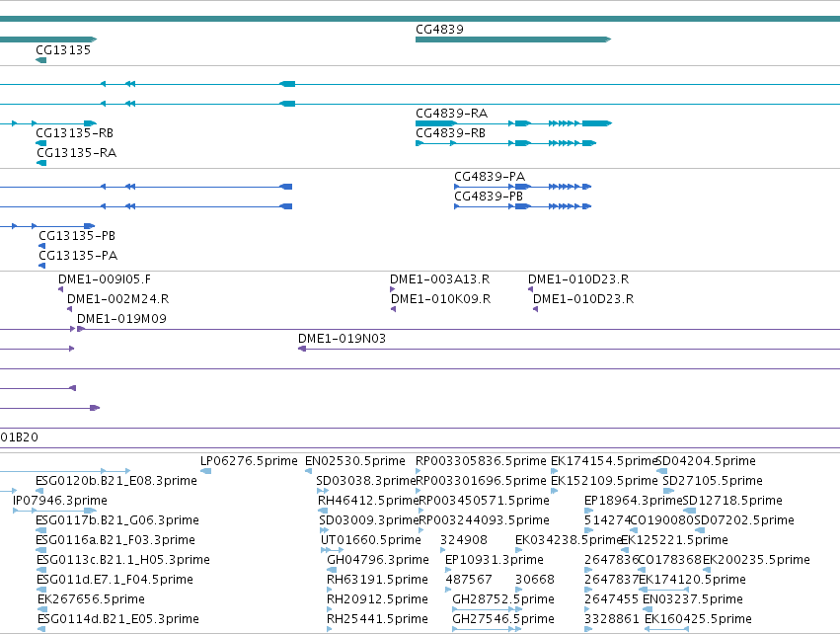The width and height of the screenshot is (840, 634).
Task: Click the DME1-002M24.R label
Action: tap(117, 299)
